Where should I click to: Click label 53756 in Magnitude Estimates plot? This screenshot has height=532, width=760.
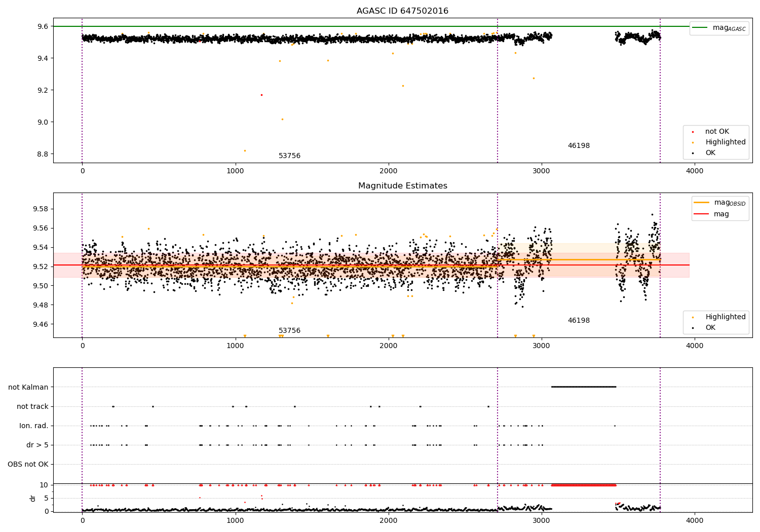(289, 331)
